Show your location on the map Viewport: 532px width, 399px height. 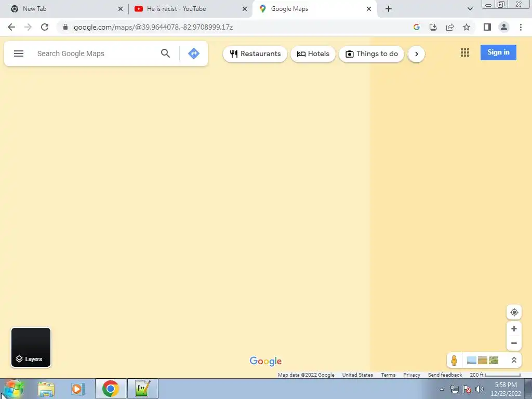click(514, 312)
